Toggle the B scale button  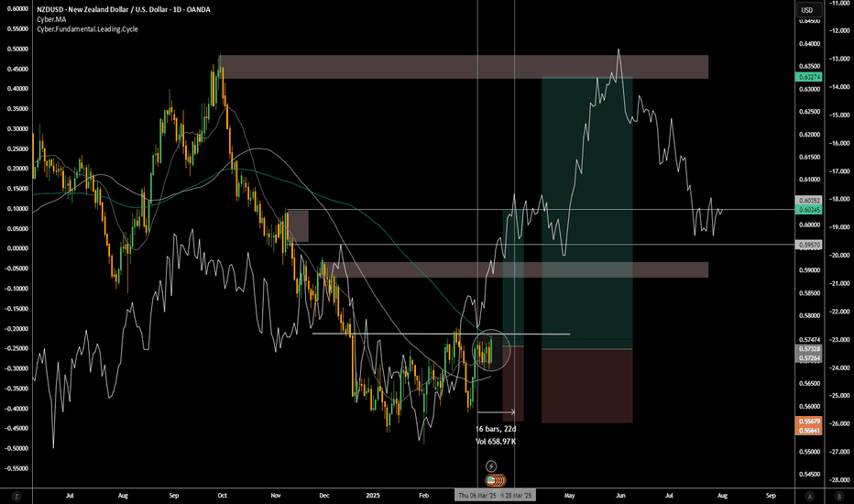839,496
